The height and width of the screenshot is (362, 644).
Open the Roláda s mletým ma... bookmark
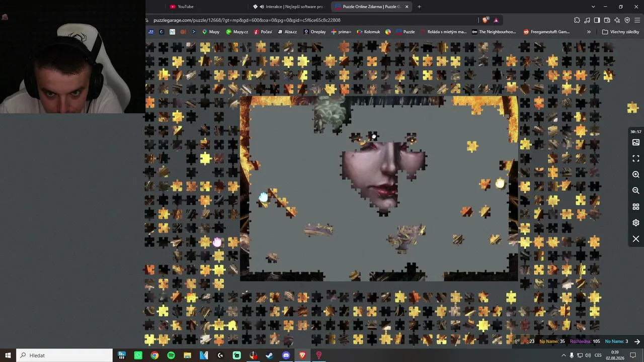tap(443, 32)
